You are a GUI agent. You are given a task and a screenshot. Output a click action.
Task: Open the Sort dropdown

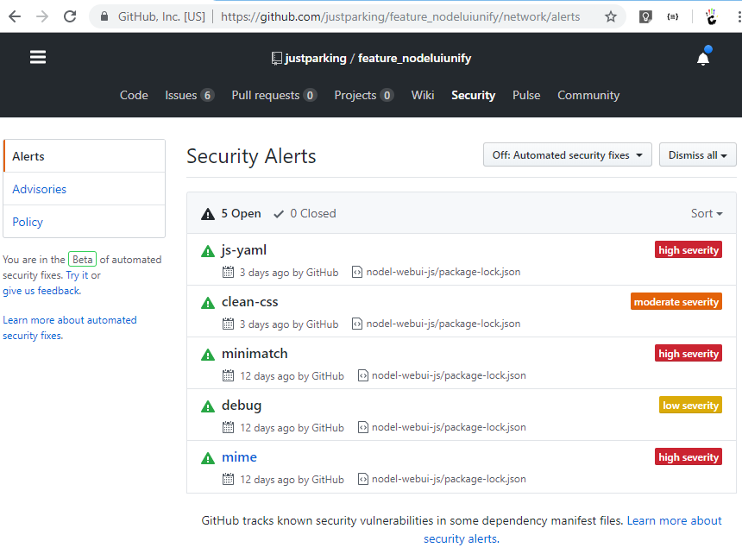[x=707, y=213]
